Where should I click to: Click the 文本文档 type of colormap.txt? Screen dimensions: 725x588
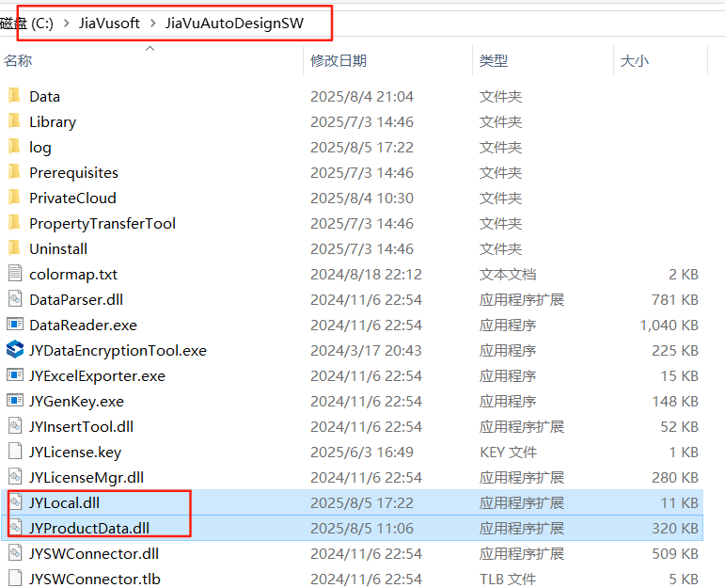[x=508, y=275]
